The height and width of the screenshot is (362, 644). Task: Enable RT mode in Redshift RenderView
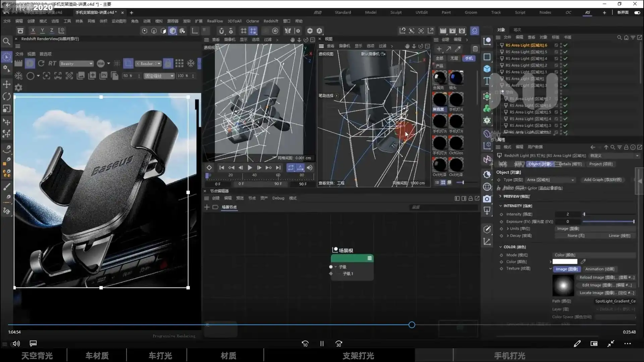tap(52, 63)
